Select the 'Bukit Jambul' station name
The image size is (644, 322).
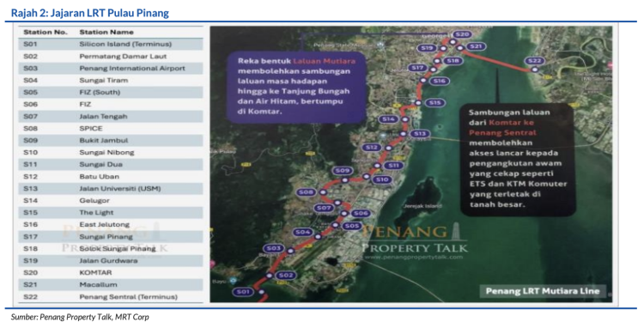click(104, 141)
